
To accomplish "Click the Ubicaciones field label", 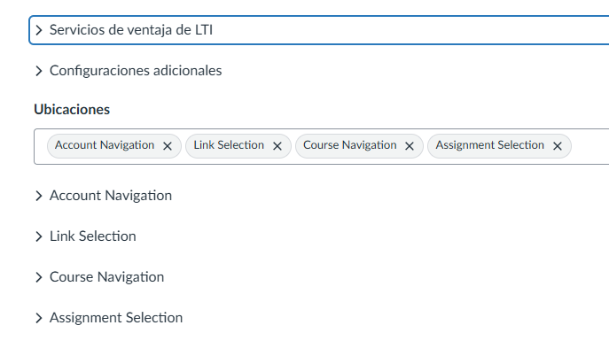I will (72, 110).
